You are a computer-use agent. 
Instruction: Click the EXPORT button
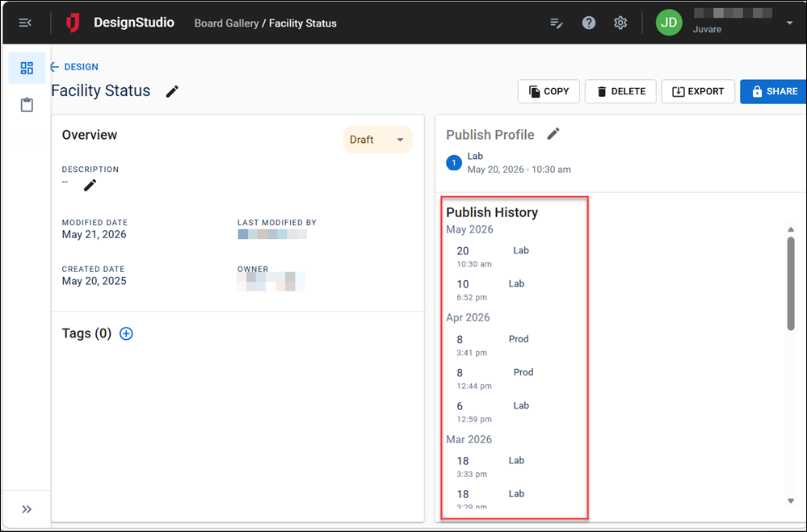(x=698, y=91)
